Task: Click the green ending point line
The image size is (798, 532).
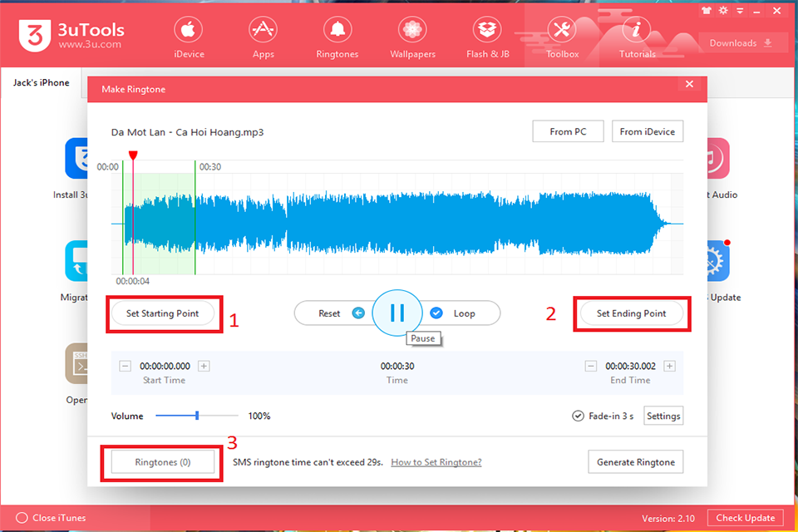Action: pyautogui.click(x=195, y=218)
